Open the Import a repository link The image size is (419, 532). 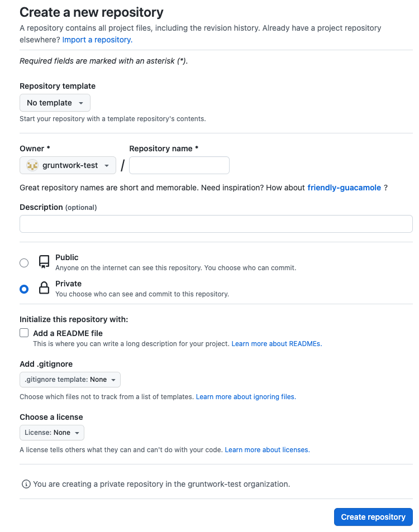coord(96,40)
